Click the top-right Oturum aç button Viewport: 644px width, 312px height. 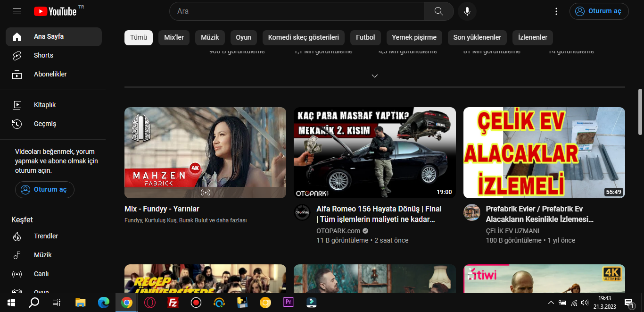click(x=599, y=11)
